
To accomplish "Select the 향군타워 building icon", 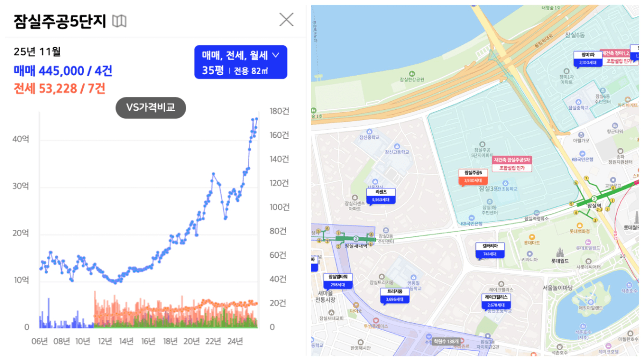I will click(615, 125).
